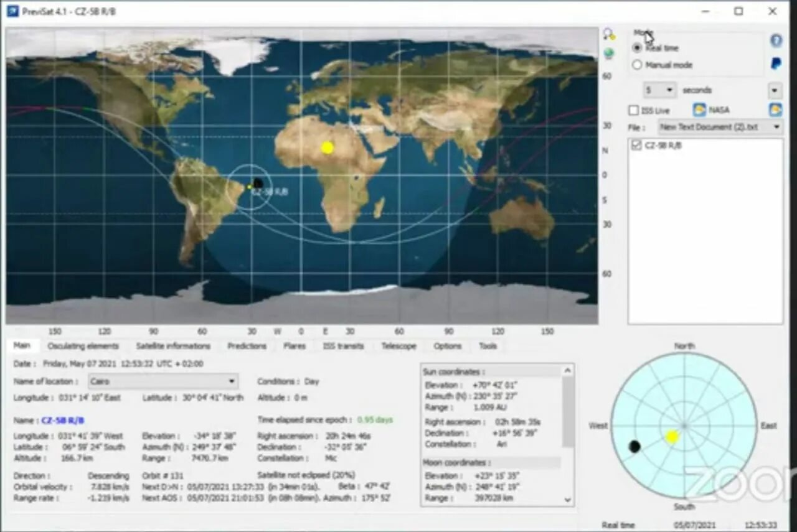Uncheck CZ-5B R/B in satellite list
Image resolution: width=797 pixels, height=532 pixels.
point(636,145)
